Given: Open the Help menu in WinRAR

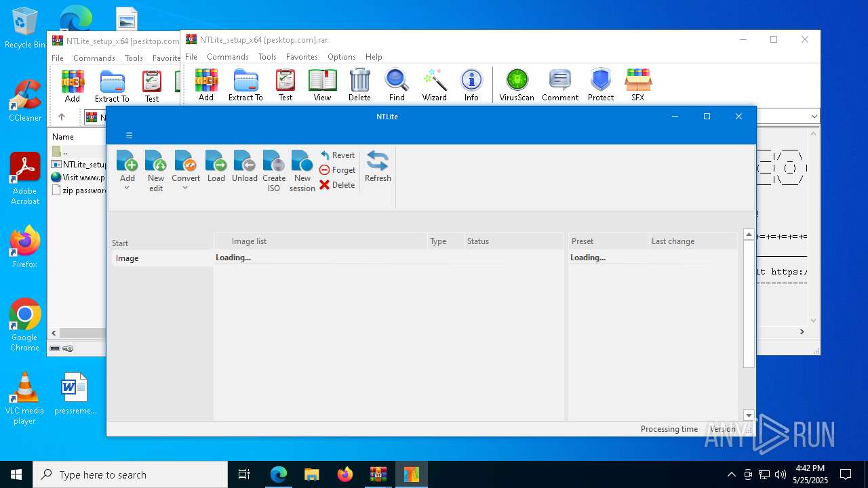Looking at the screenshot, I should 374,57.
